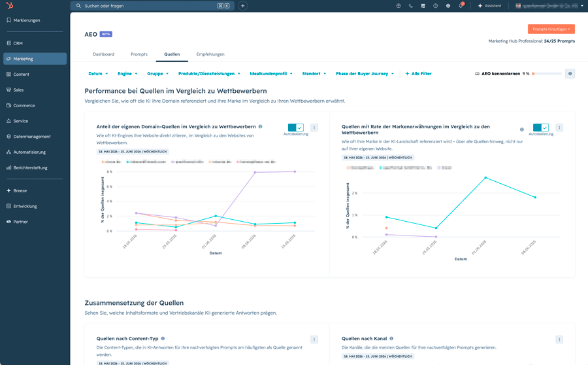Open the Idealkundenprofil filter dropdown
The width and height of the screenshot is (588, 365).
tap(271, 74)
